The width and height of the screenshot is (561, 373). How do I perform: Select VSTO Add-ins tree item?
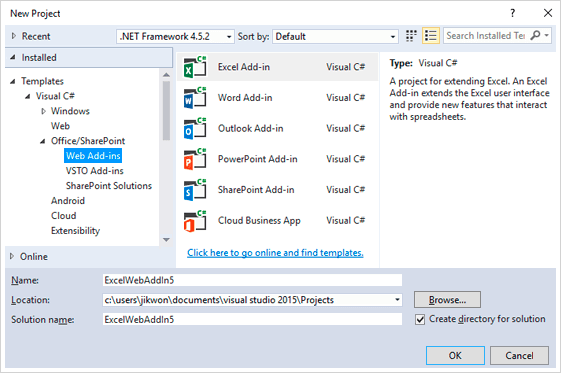[94, 171]
